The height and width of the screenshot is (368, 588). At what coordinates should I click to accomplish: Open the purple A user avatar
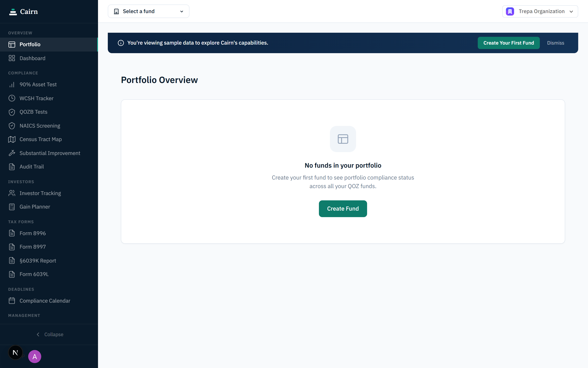(x=35, y=357)
